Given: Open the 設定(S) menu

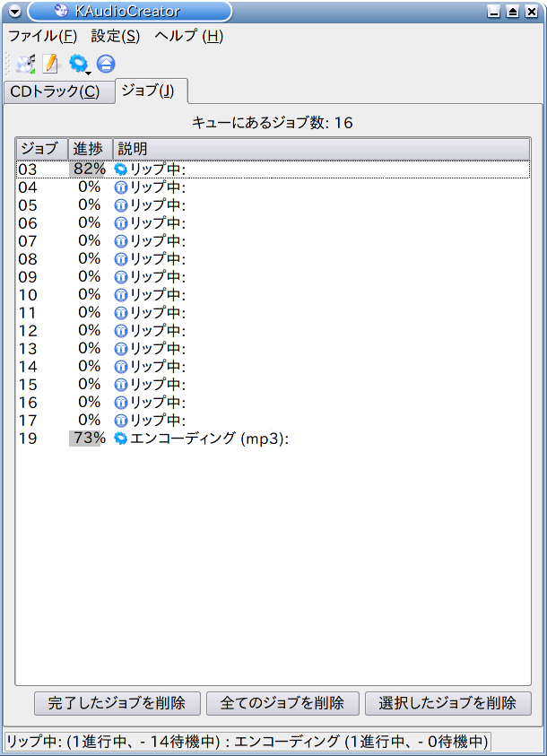Looking at the screenshot, I should (116, 36).
